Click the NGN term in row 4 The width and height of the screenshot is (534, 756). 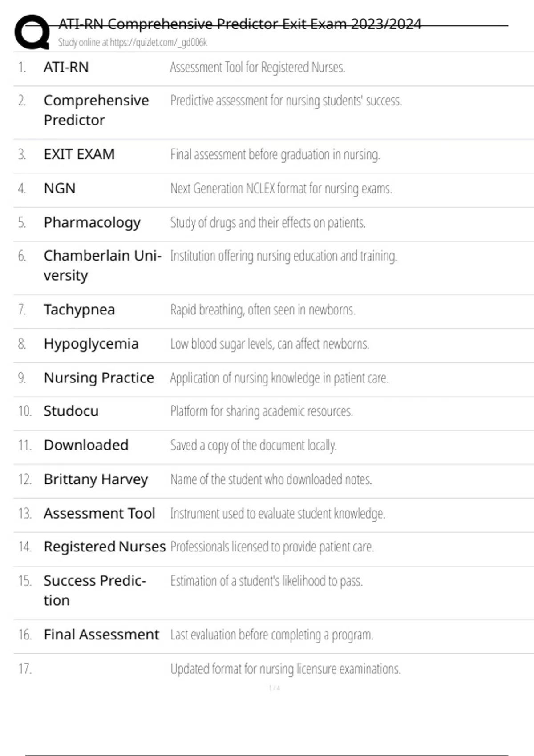point(60,189)
